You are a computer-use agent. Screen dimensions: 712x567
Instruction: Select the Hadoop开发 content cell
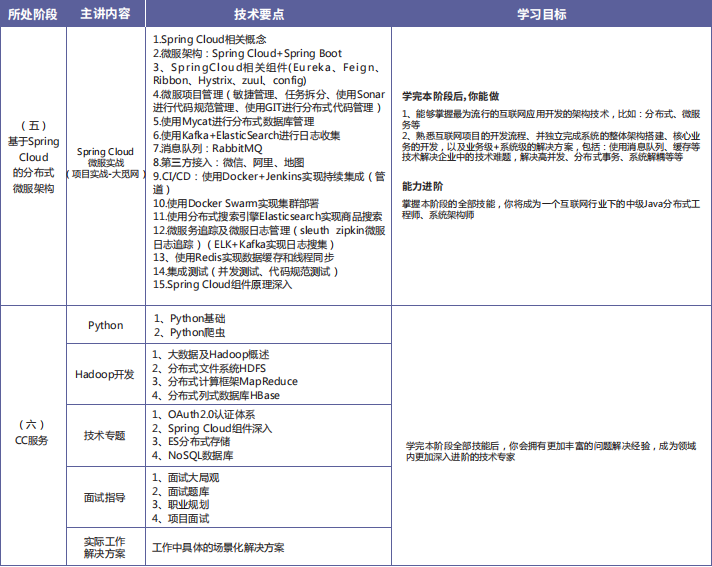tap(105, 374)
